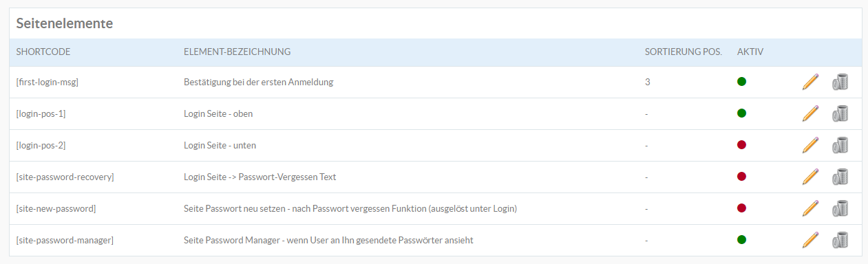Trash the [login-pos-2] element
Image resolution: width=868 pixels, height=264 pixels.
tap(840, 145)
